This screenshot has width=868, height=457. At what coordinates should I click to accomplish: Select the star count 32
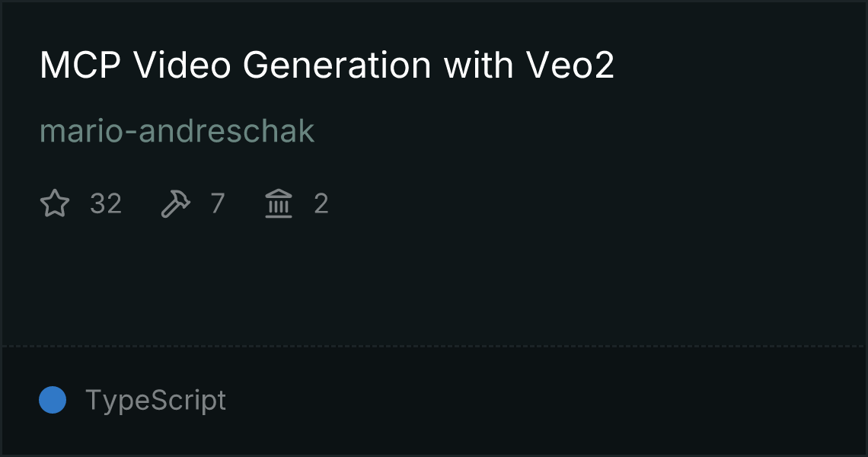pyautogui.click(x=106, y=204)
